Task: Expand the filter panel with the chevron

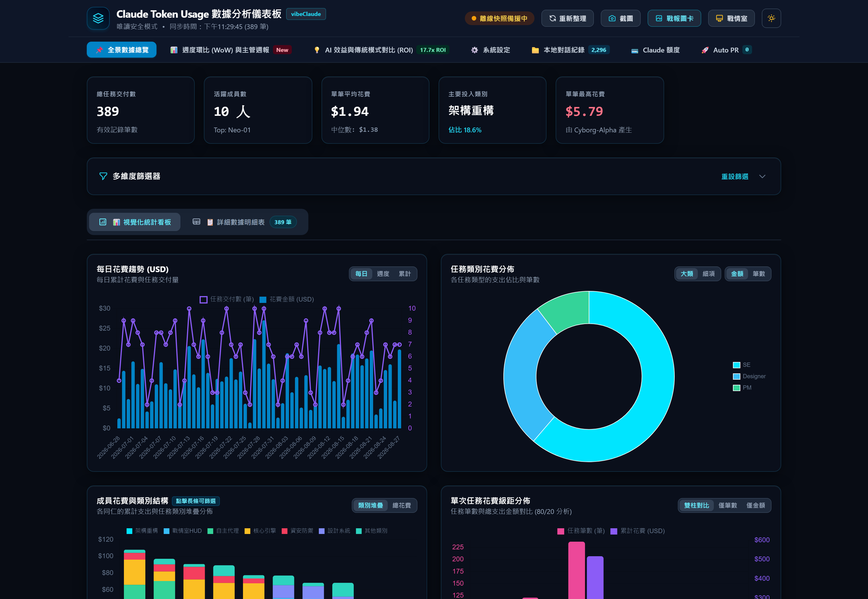Action: (x=762, y=176)
